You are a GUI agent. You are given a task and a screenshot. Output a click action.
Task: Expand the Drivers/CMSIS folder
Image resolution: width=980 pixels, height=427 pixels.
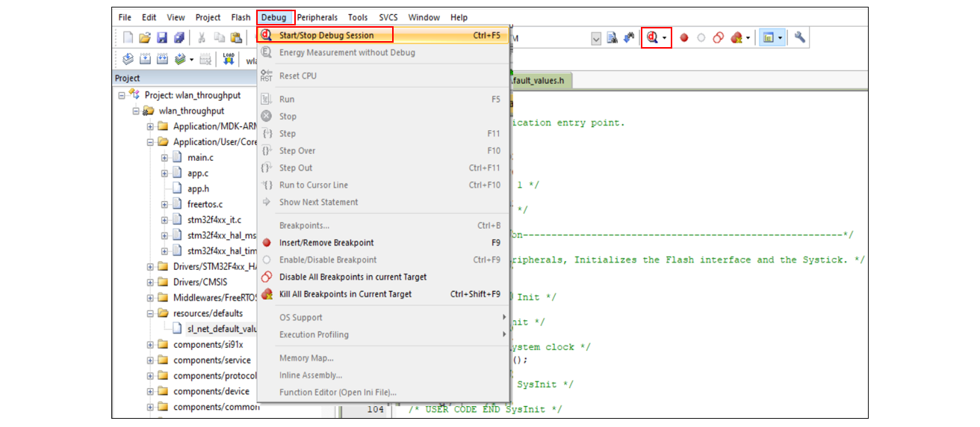tap(150, 283)
